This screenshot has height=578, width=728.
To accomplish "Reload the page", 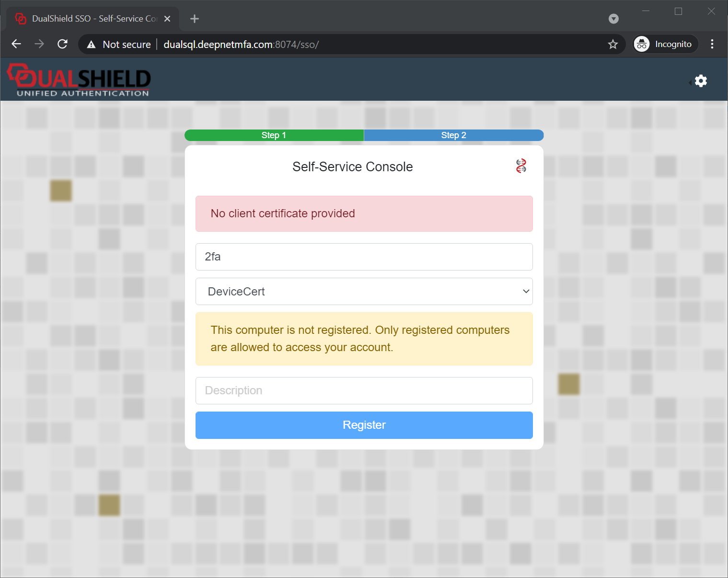I will click(x=62, y=44).
